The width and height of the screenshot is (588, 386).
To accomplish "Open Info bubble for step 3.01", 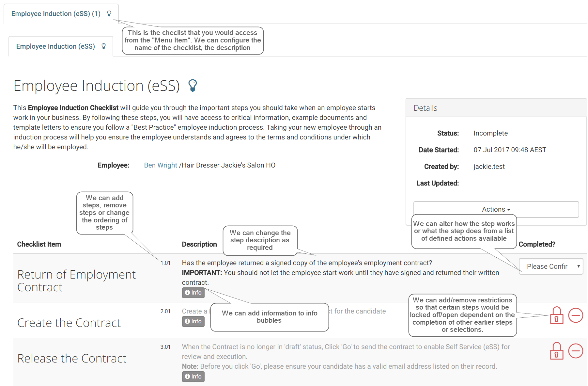I will (193, 377).
